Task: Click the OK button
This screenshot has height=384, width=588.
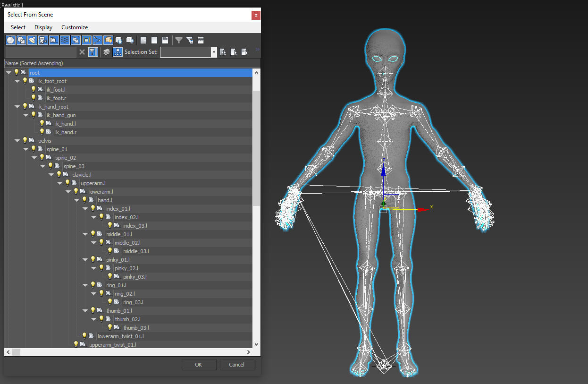Action: click(x=198, y=365)
